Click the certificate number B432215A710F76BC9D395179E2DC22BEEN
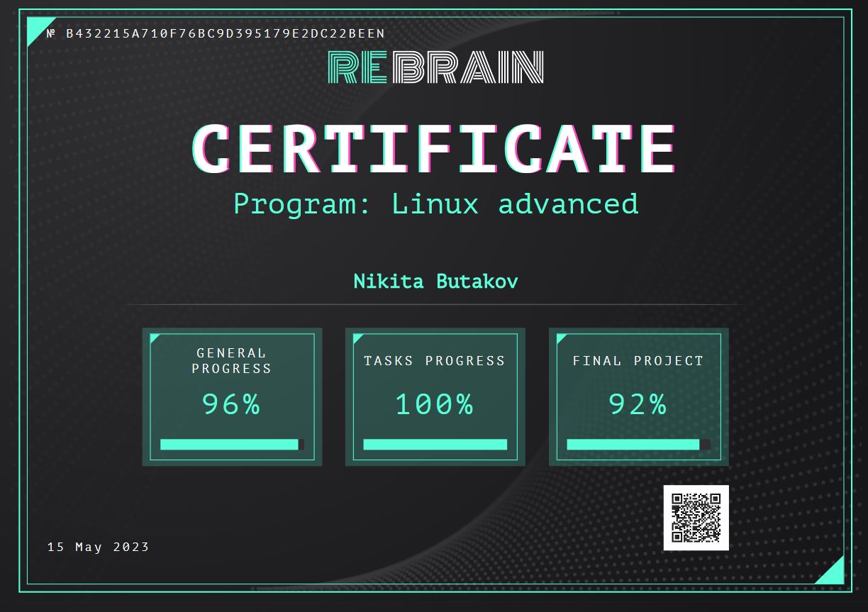Viewport: 868px width, 612px height. pyautogui.click(x=226, y=33)
